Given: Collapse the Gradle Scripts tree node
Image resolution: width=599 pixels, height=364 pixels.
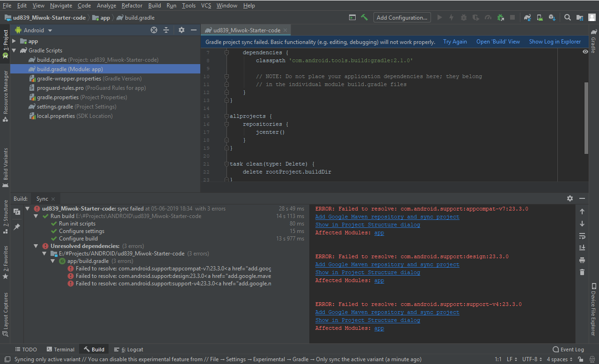Looking at the screenshot, I should pos(15,51).
